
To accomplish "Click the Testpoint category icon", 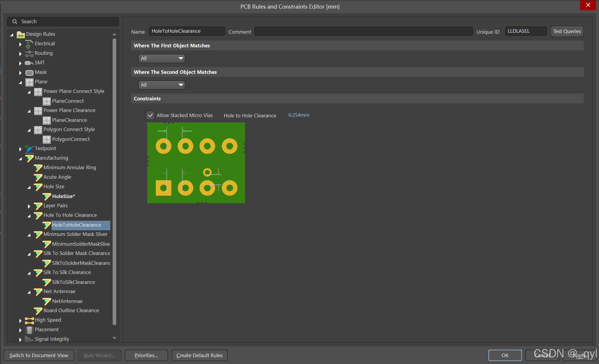I will point(29,149).
